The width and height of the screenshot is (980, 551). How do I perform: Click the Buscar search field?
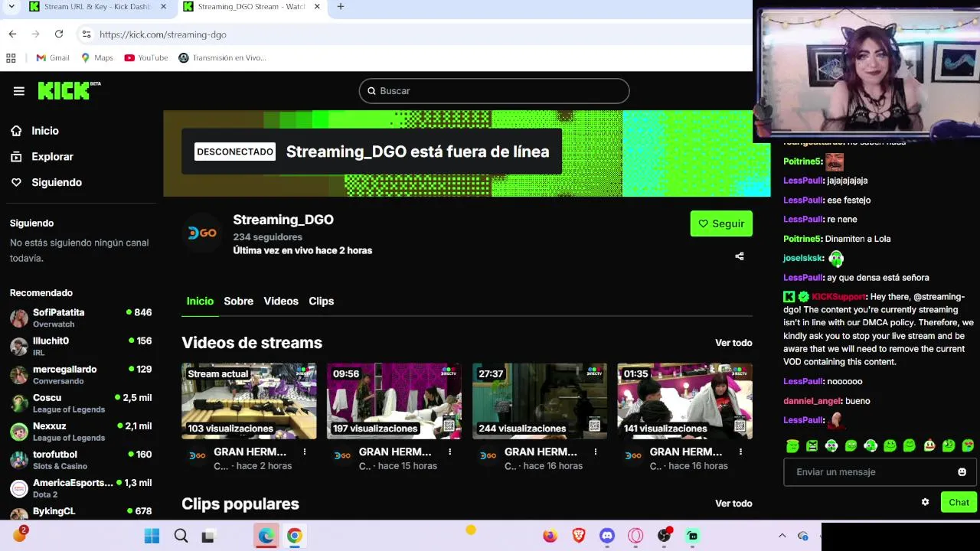pyautogui.click(x=494, y=91)
